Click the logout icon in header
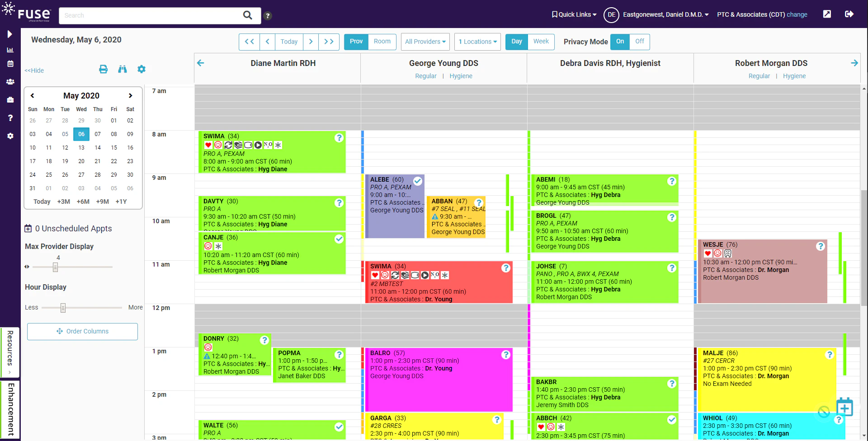The width and height of the screenshot is (868, 441). pyautogui.click(x=849, y=14)
